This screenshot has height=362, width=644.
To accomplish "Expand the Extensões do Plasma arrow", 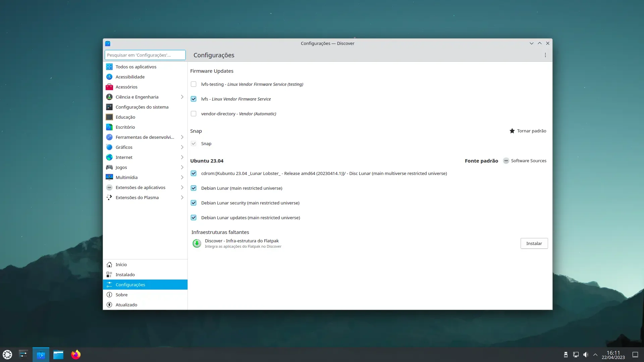I will [x=182, y=197].
